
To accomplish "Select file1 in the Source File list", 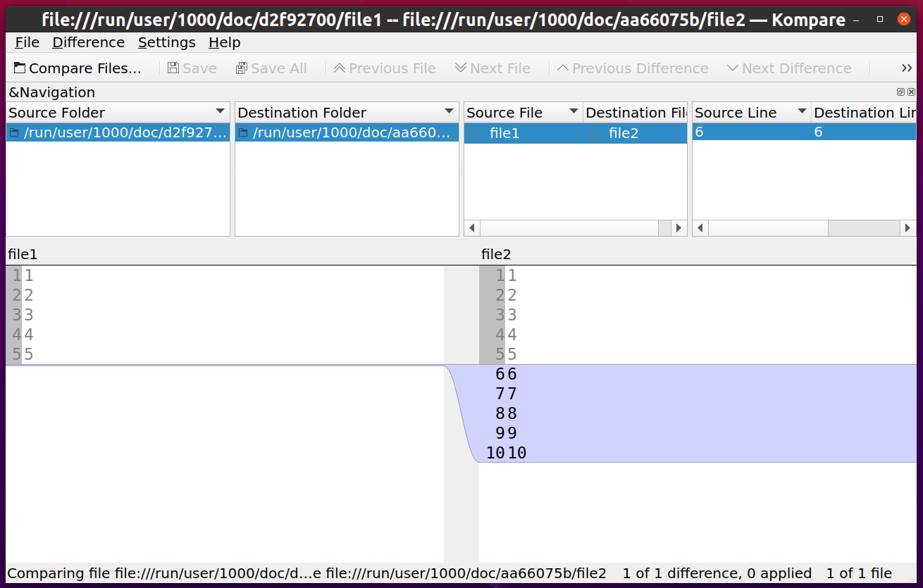I will 504,132.
